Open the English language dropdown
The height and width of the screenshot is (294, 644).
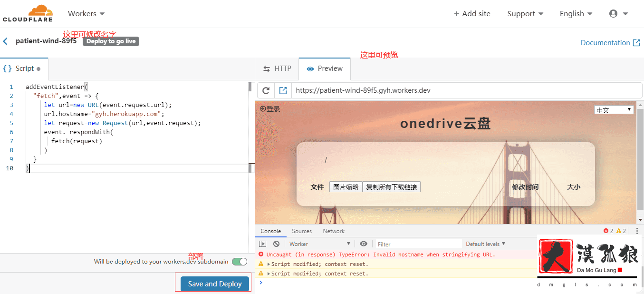(575, 13)
